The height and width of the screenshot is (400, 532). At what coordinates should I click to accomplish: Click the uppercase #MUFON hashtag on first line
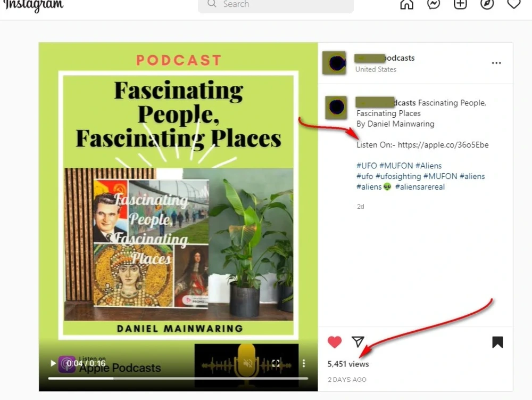tap(396, 166)
